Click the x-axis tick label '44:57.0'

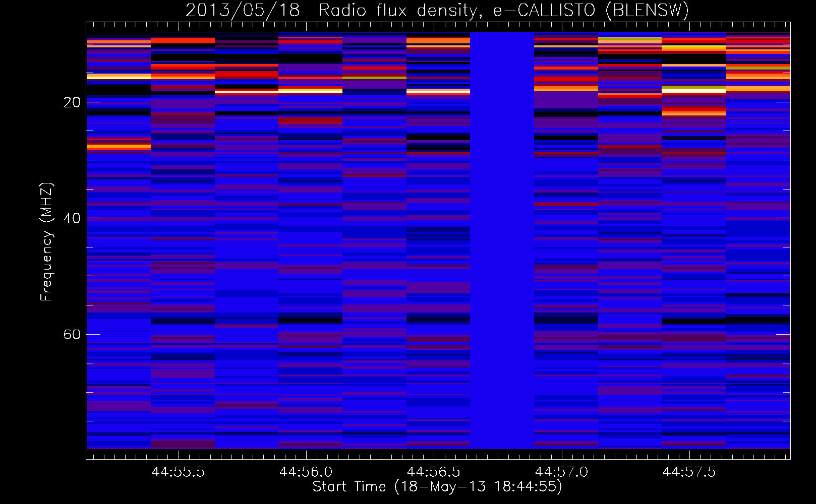click(x=561, y=472)
